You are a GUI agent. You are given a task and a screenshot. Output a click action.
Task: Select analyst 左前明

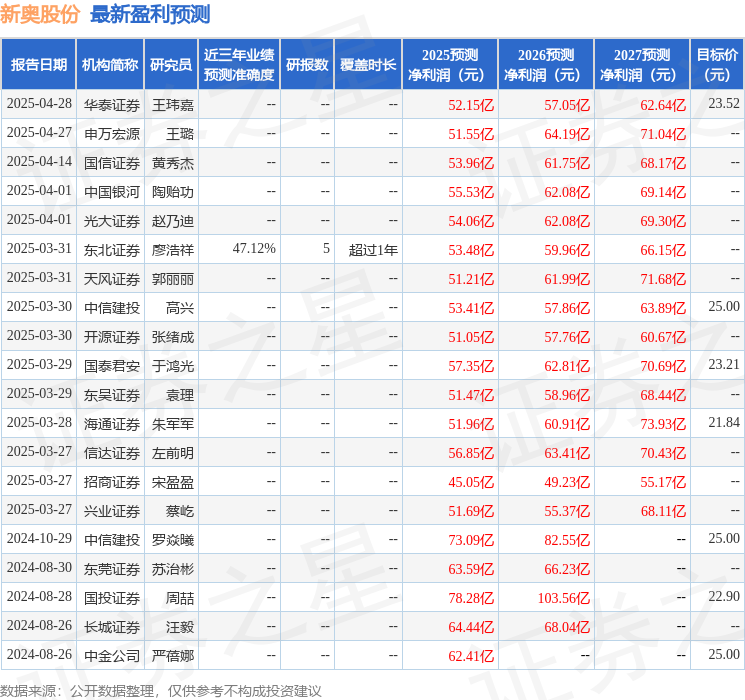pos(173,453)
